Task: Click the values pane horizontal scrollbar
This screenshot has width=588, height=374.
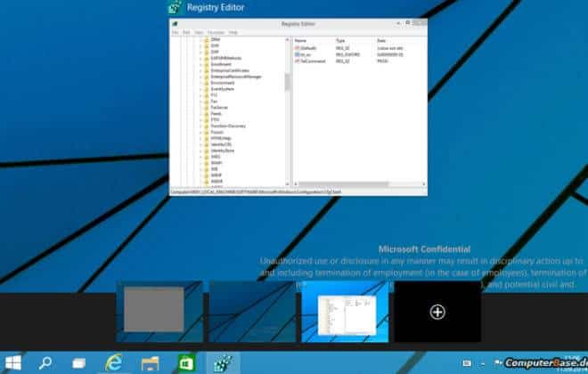Action: tap(344, 184)
